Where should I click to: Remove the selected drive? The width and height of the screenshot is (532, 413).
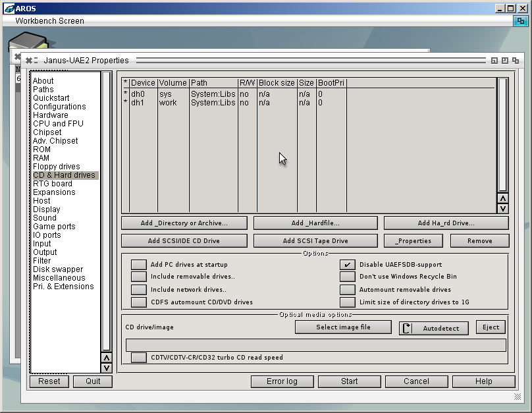pos(480,240)
